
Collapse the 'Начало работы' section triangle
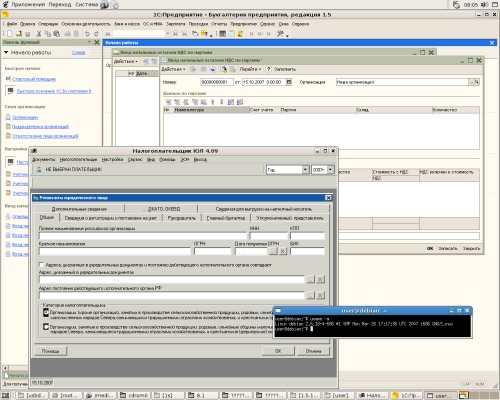tap(6, 52)
